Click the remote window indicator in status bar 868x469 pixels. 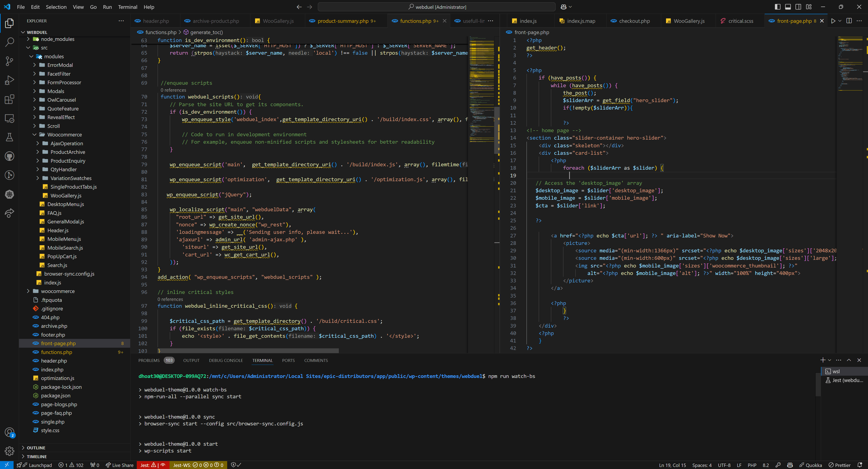click(x=7, y=465)
